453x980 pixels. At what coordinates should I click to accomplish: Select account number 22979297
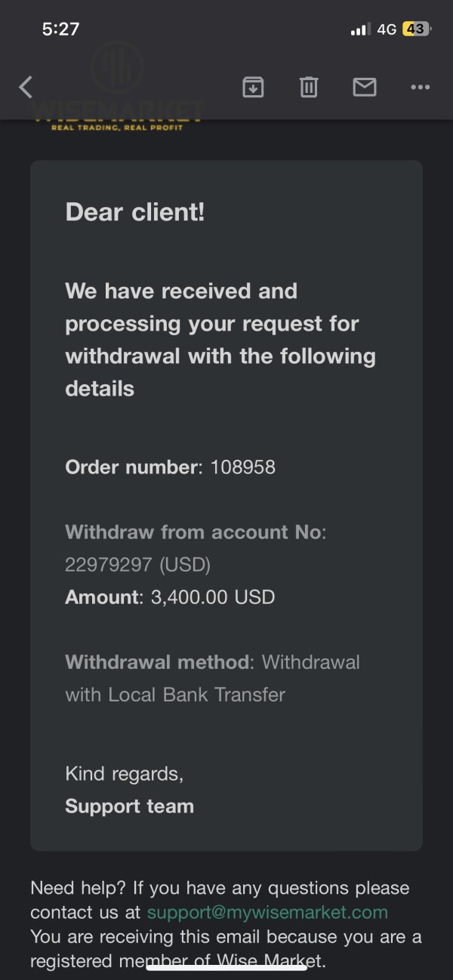108,565
